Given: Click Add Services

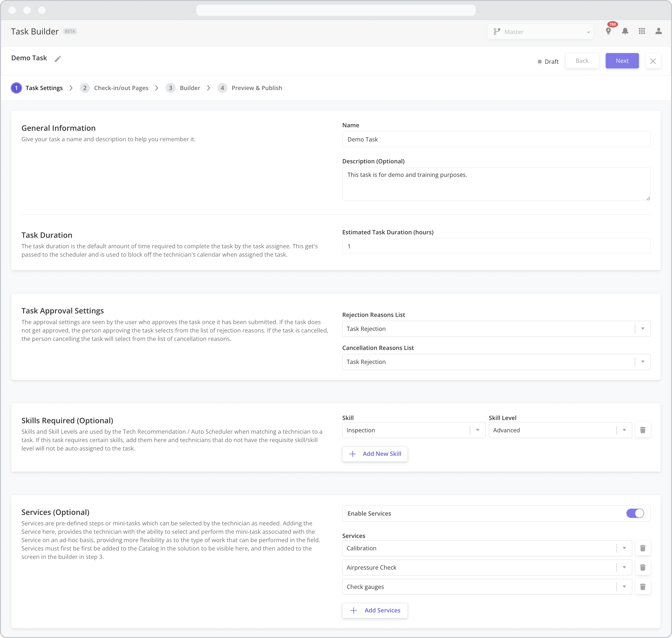Looking at the screenshot, I should (x=375, y=610).
